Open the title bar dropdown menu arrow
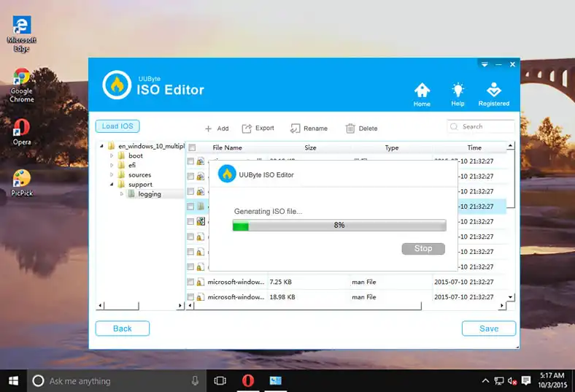This screenshot has height=392, width=575. [485, 64]
